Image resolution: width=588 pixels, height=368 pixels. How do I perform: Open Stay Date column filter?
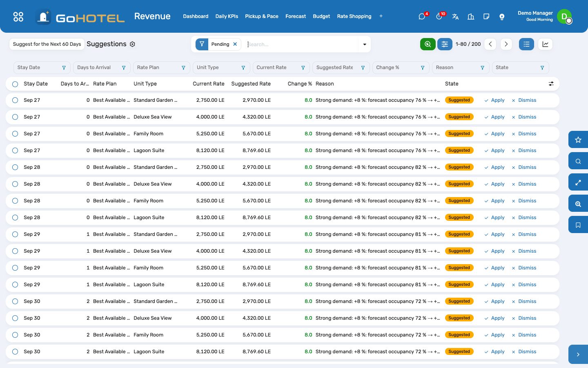click(x=64, y=68)
